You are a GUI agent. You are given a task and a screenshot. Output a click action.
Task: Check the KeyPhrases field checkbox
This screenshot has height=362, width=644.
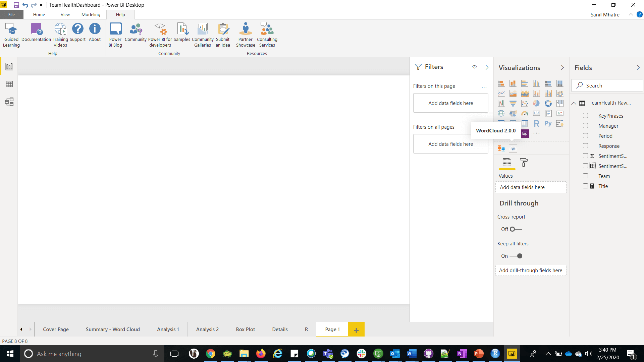[585, 116]
